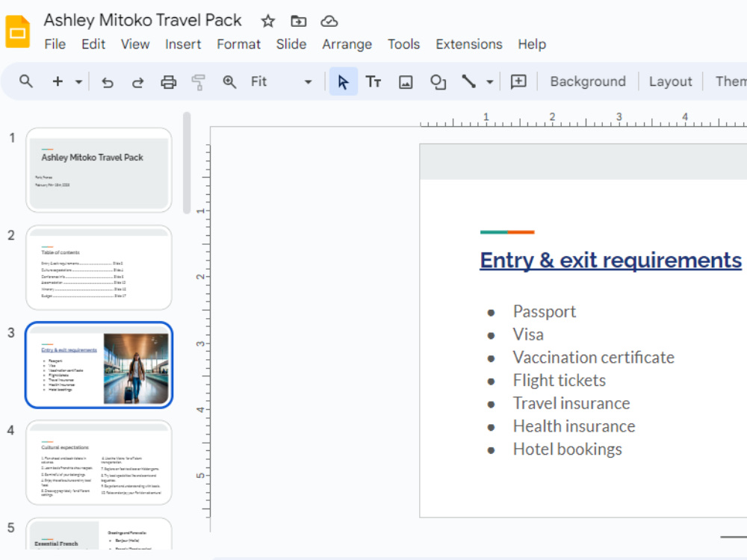Expand the line type dropdown arrow
The height and width of the screenshot is (560, 747).
click(x=489, y=82)
